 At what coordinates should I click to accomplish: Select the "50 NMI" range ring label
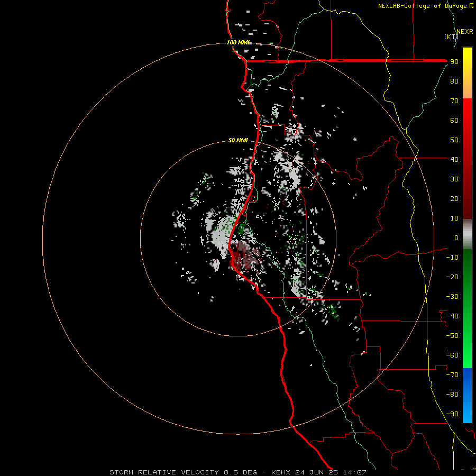pyautogui.click(x=238, y=140)
